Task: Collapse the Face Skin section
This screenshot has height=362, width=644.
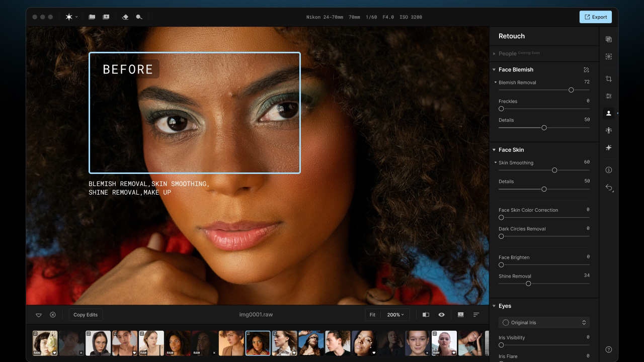Action: [x=494, y=150]
